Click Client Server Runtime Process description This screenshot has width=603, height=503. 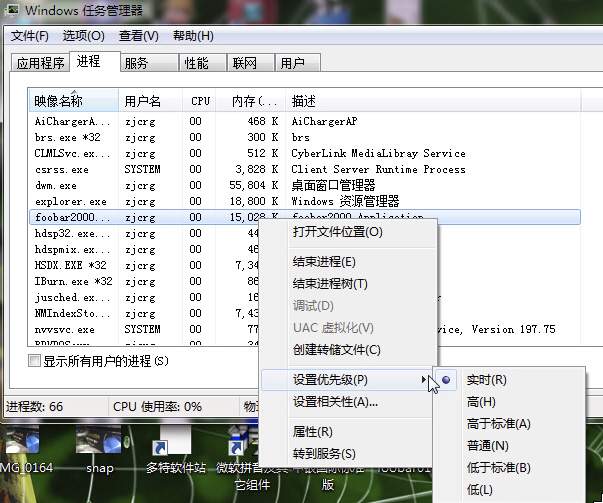378,169
